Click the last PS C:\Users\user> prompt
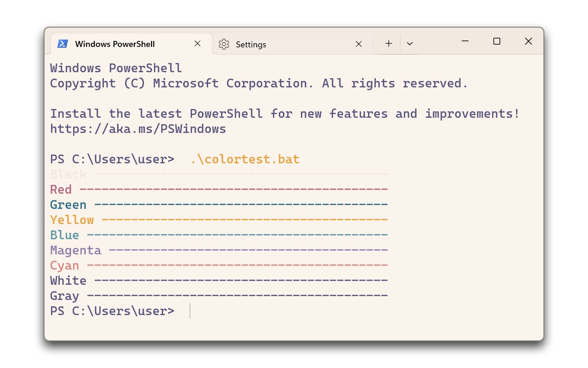Viewport: 588px width, 368px height. pyautogui.click(x=113, y=311)
